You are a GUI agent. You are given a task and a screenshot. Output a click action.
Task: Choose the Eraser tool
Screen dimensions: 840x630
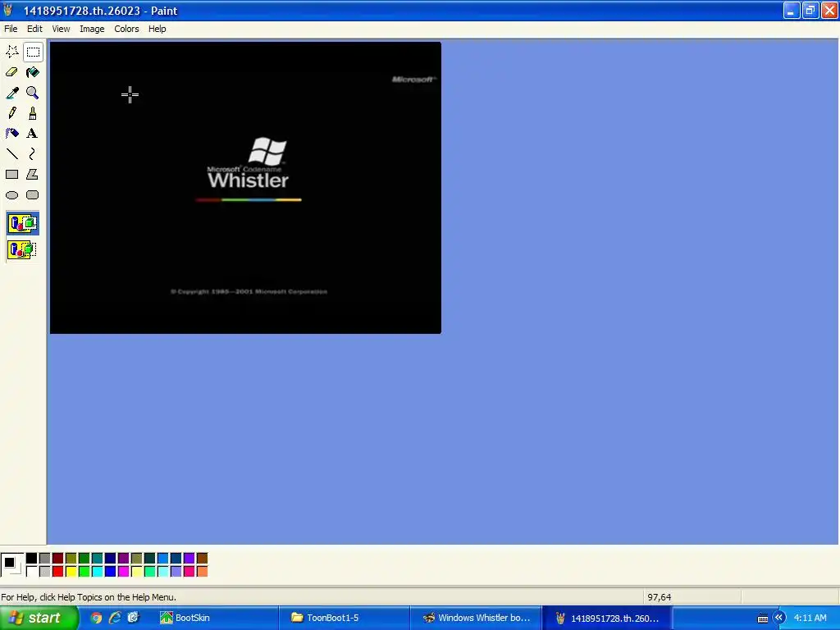[x=11, y=72]
